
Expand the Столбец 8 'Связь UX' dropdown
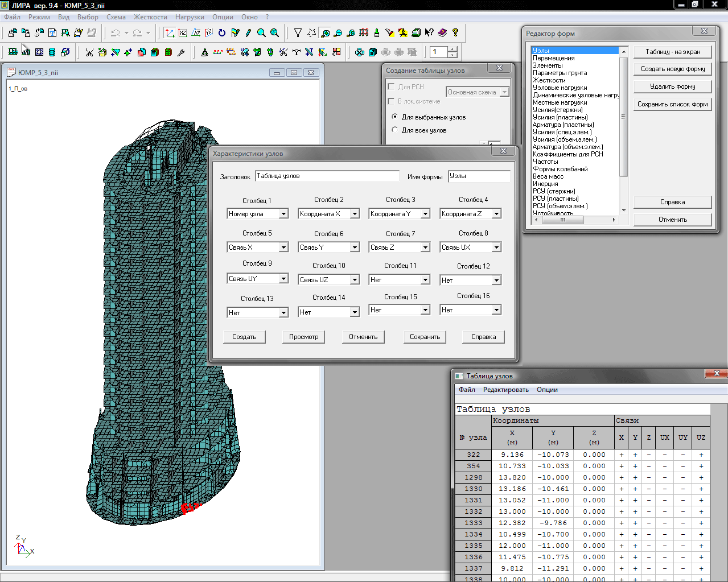coord(496,247)
